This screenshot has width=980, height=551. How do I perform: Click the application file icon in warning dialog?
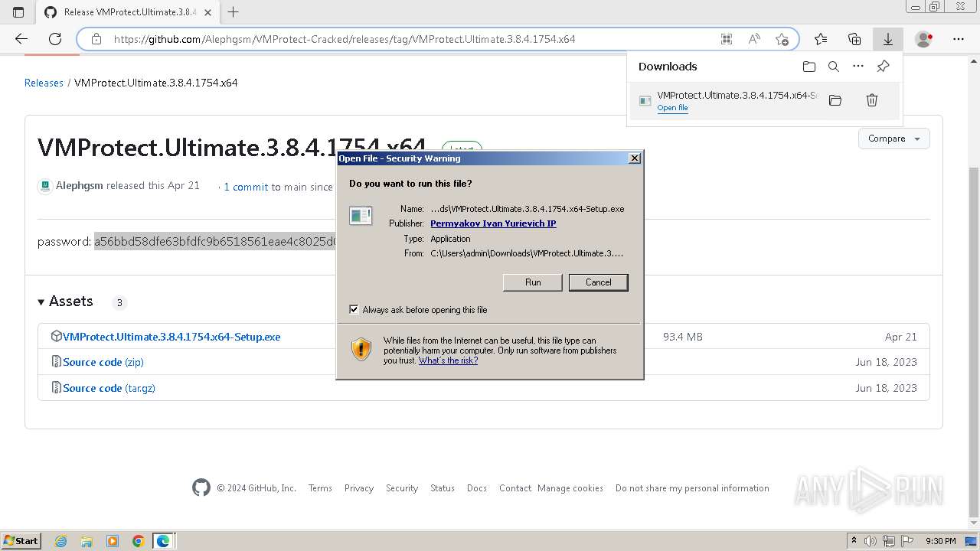361,216
